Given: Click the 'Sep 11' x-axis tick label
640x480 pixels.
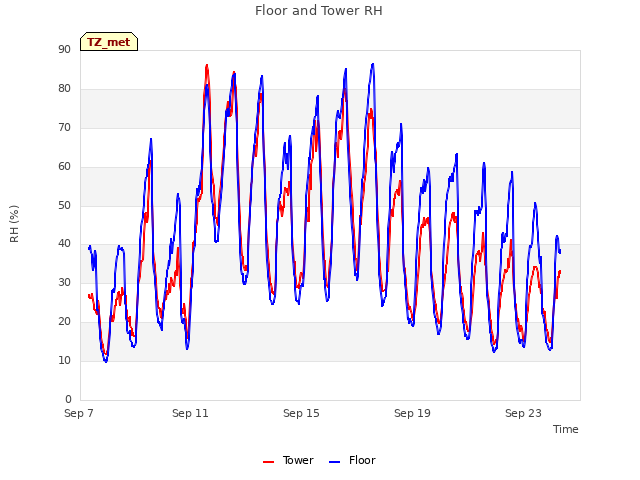Looking at the screenshot, I should (x=190, y=413).
